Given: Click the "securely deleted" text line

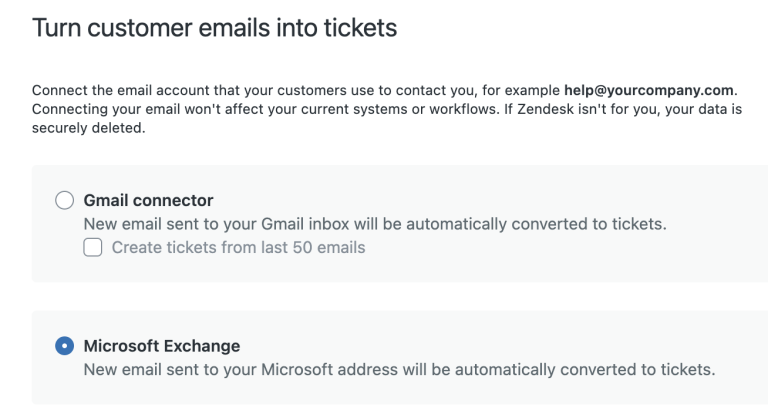Looking at the screenshot, I should pyautogui.click(x=88, y=126).
